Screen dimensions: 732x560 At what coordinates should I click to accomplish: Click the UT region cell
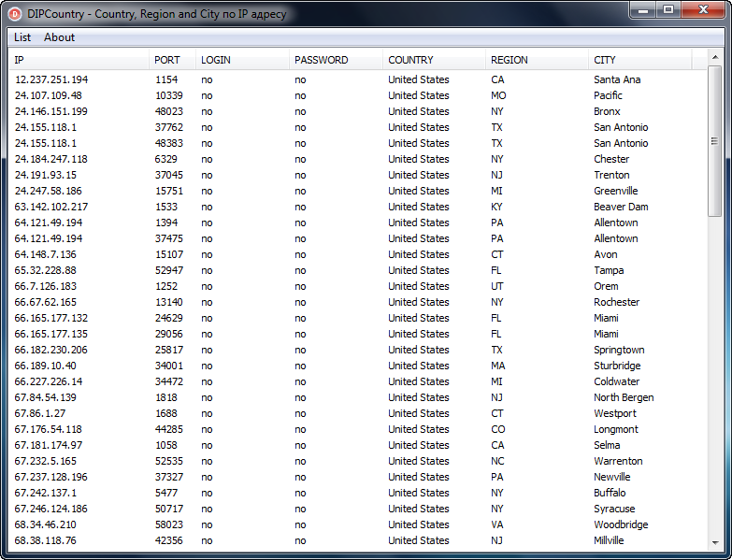pos(496,286)
